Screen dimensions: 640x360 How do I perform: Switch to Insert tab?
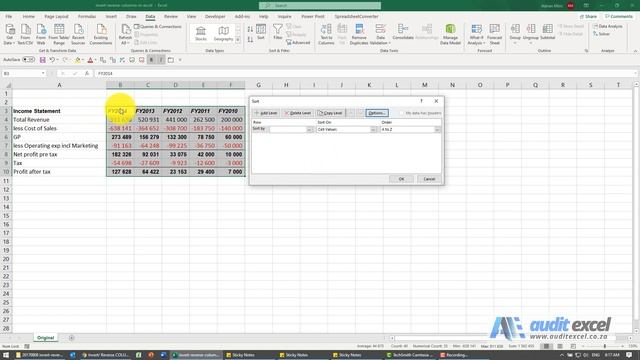pos(111,16)
